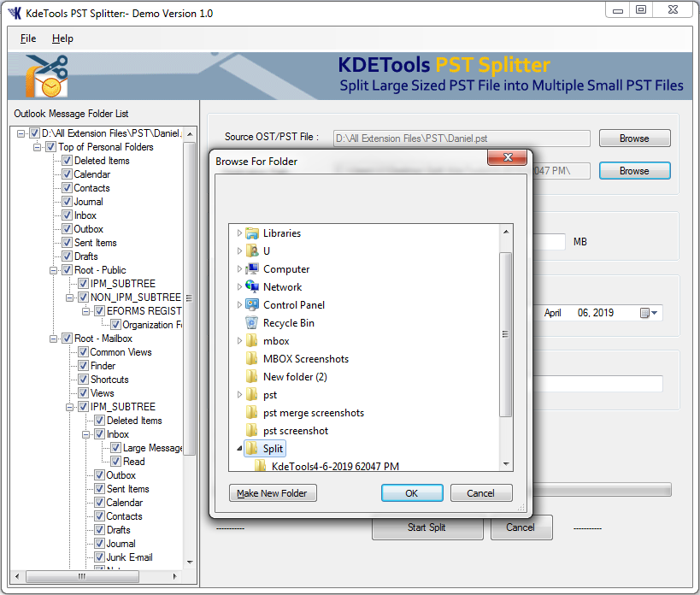
Task: Toggle the Junk E-mail checkbox
Action: 99,557
